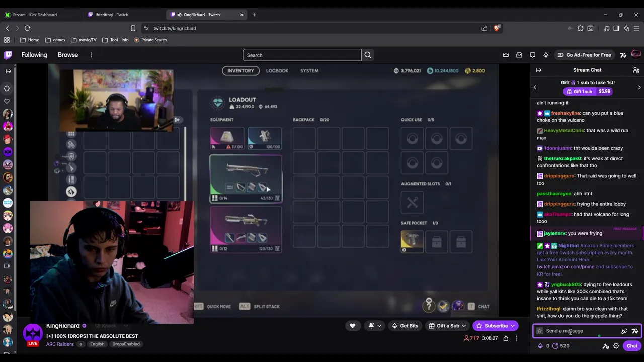Bookmark this page via address bar icon
The width and height of the screenshot is (644, 362).
click(x=133, y=28)
